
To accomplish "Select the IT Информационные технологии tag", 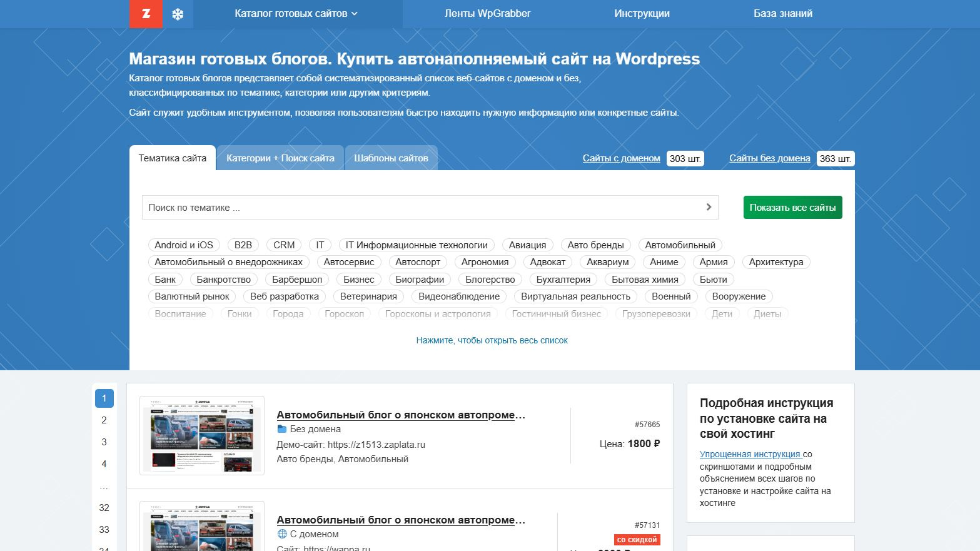I will tap(417, 245).
